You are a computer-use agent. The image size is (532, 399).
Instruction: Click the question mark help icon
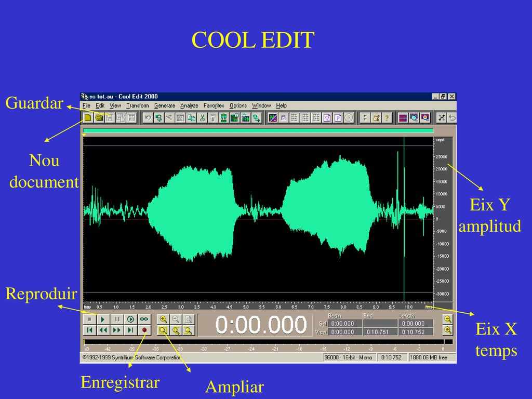(387, 118)
